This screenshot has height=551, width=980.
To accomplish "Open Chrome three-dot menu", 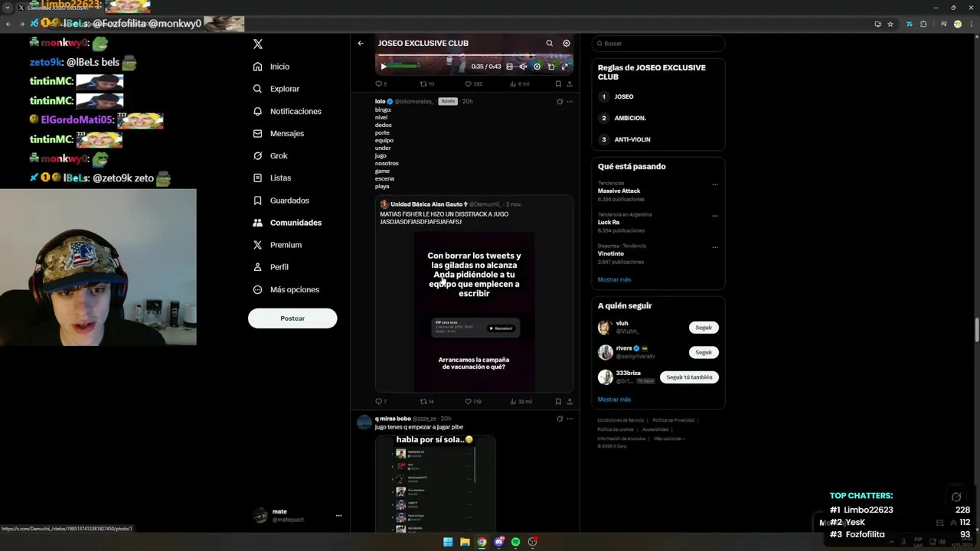I will (x=971, y=24).
